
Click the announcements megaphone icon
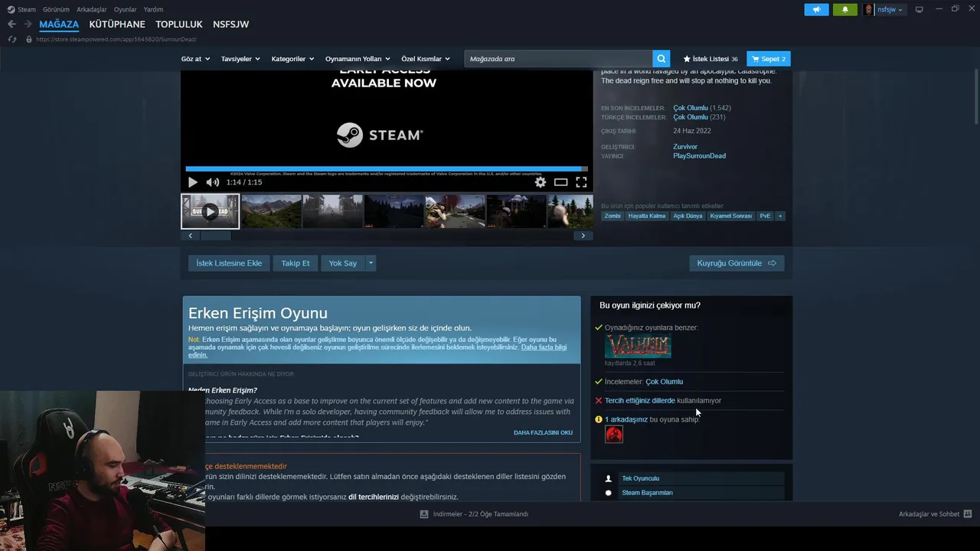coord(816,9)
